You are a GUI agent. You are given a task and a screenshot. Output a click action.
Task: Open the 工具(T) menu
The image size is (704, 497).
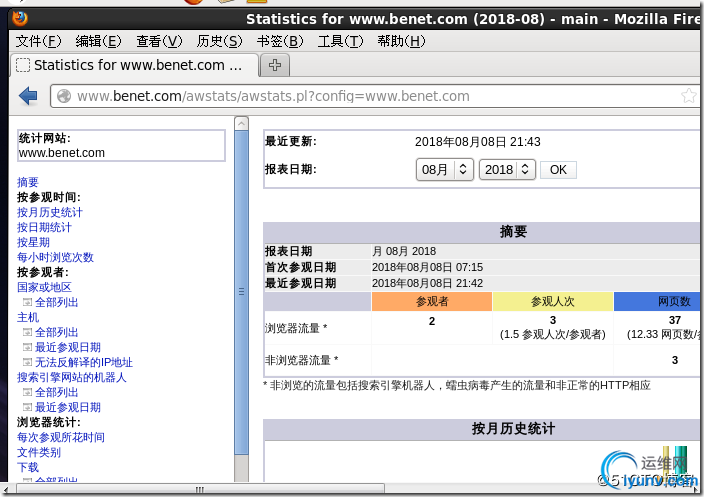pyautogui.click(x=340, y=41)
